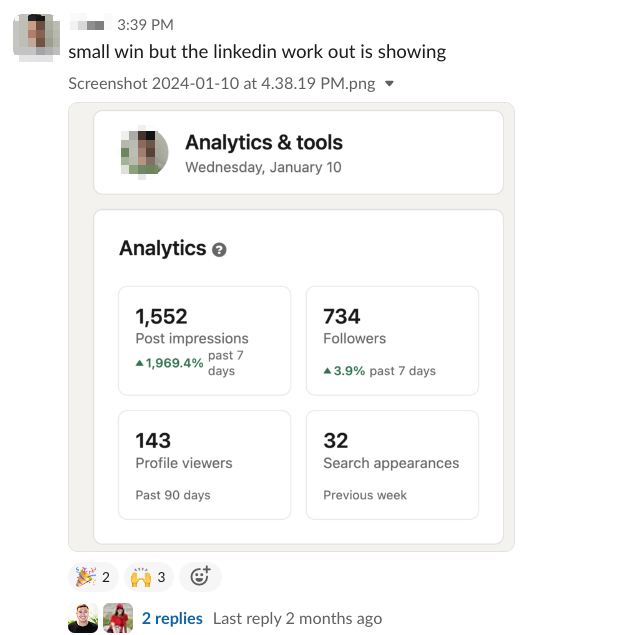This screenshot has width=631, height=635.
Task: Toggle the raised hands reaction
Action: pyautogui.click(x=150, y=577)
